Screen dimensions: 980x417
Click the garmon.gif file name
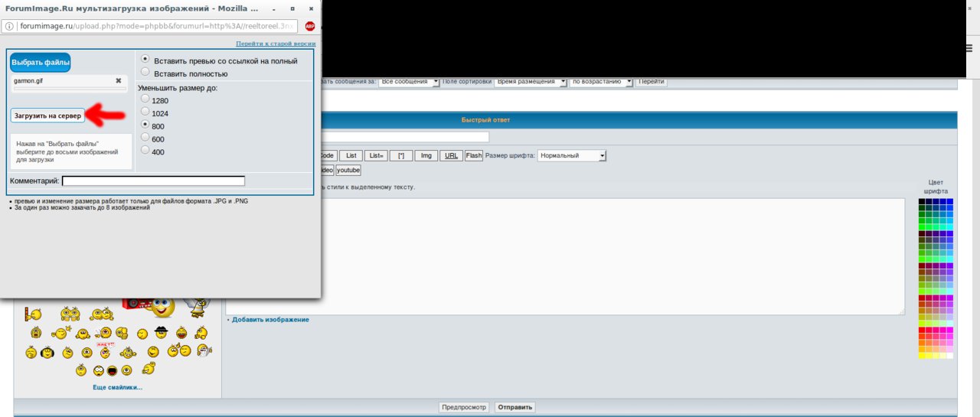pos(28,80)
